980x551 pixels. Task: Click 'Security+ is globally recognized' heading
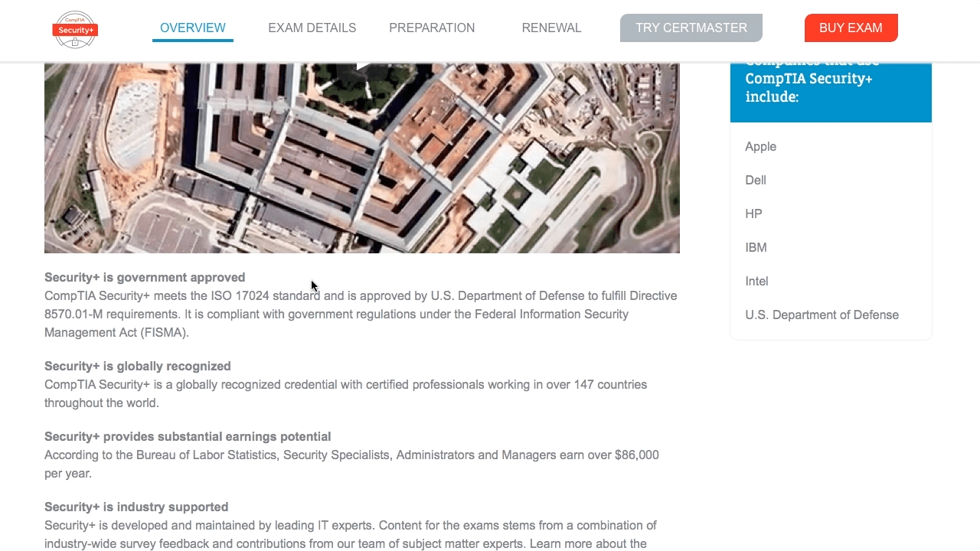pos(138,367)
